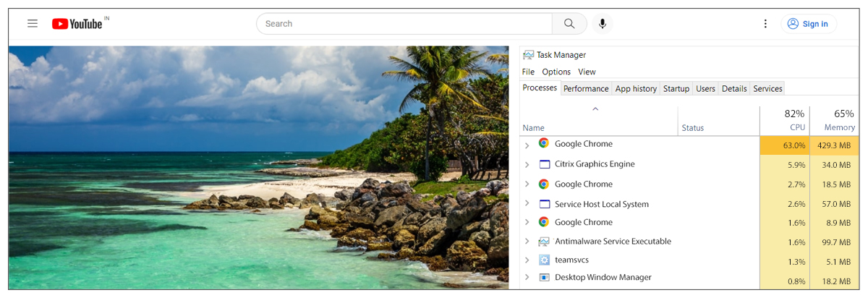Click the 5.1 MB memory cell
This screenshot has height=298, width=868.
pyautogui.click(x=834, y=262)
